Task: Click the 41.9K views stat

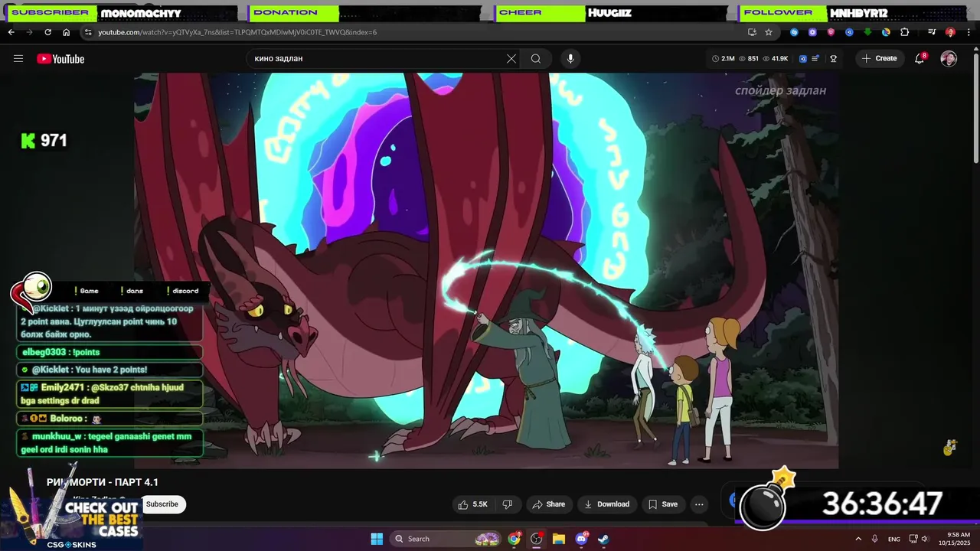Action: coord(776,58)
